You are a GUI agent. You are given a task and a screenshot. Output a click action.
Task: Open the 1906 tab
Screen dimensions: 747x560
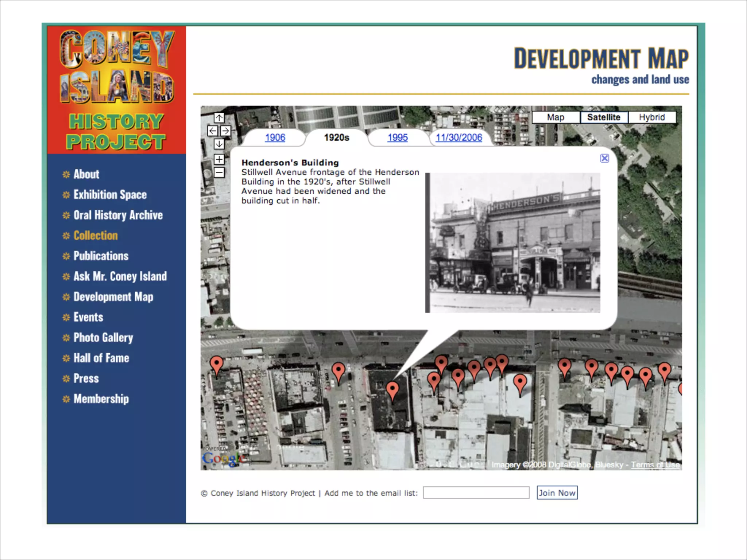coord(275,138)
